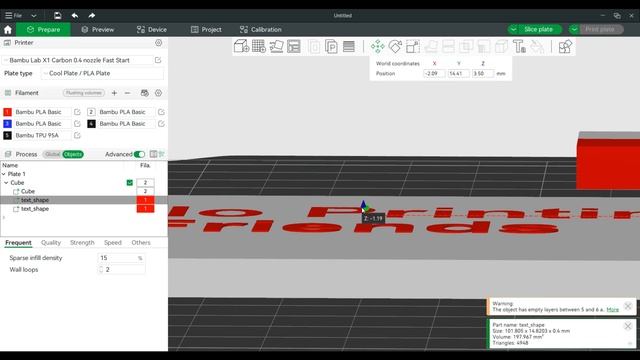
Task: Click the Undo arrow icon
Action: tap(75, 16)
